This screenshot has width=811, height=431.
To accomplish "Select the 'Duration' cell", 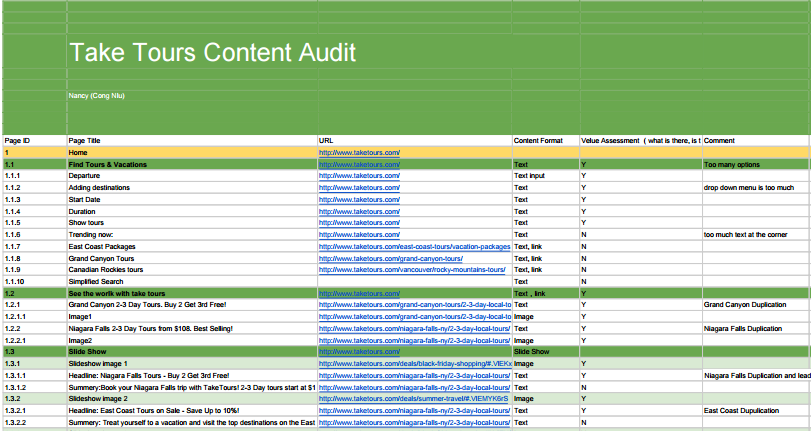I will point(192,212).
